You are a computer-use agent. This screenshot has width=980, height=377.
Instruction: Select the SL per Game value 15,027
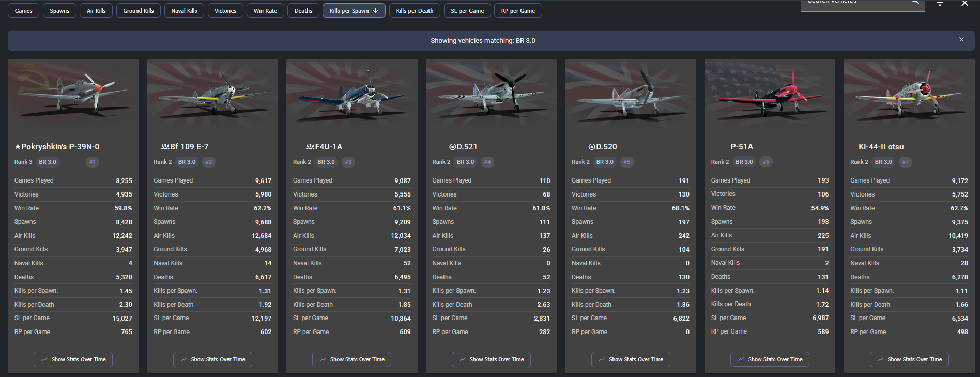(122, 319)
